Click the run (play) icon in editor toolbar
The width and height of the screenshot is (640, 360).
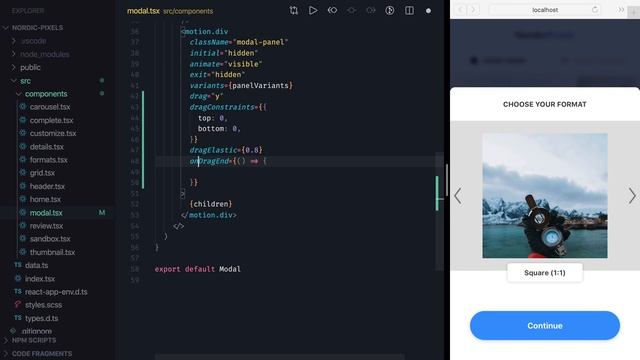[x=313, y=11]
